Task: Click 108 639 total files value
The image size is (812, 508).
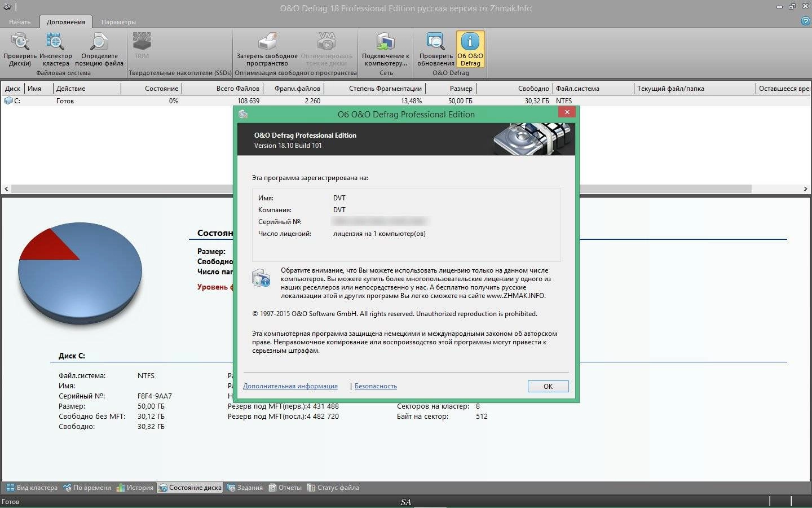Action: [x=248, y=101]
